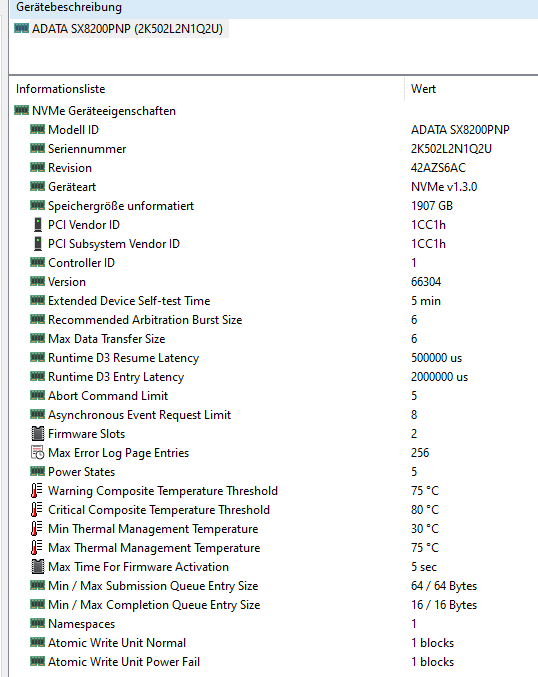The width and height of the screenshot is (538, 677).
Task: Click the 256 error log entries value
Action: click(x=420, y=453)
